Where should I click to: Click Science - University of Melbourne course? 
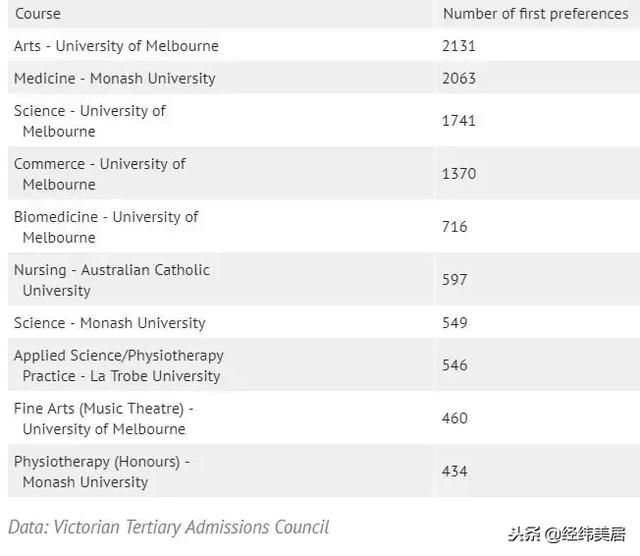tap(90, 121)
